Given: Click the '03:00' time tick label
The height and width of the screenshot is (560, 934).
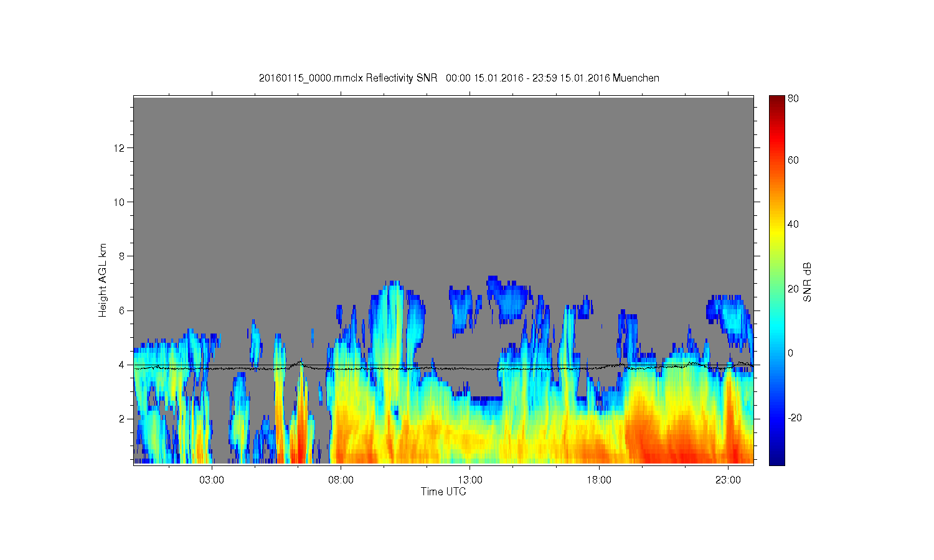Looking at the screenshot, I should [212, 480].
